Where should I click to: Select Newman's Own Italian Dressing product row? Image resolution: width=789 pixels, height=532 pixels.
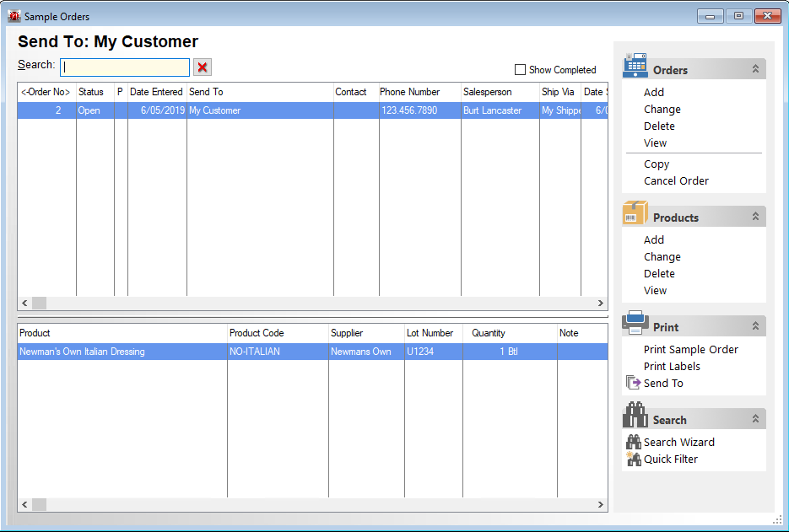point(312,352)
